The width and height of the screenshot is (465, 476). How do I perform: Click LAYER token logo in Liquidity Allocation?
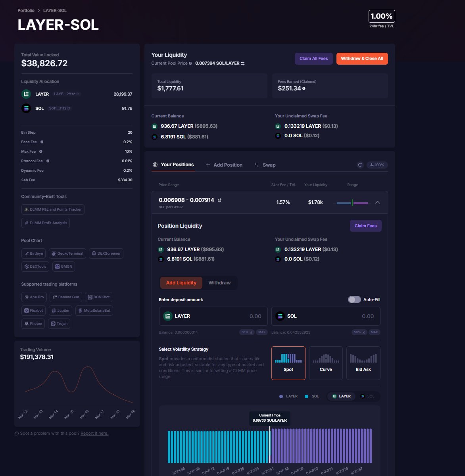click(26, 94)
